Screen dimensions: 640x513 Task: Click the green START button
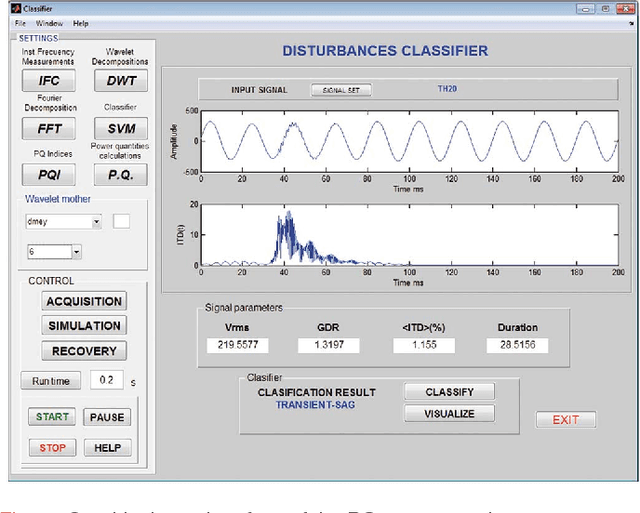(52, 417)
